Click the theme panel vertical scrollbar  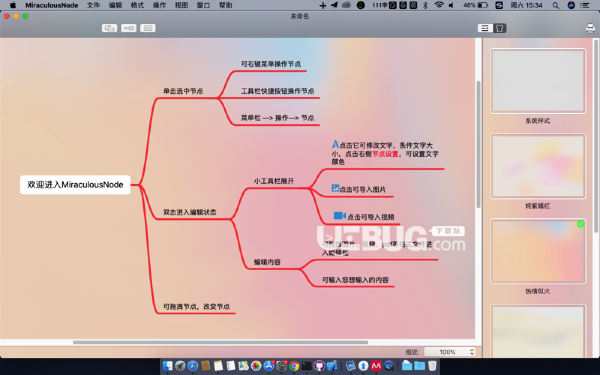click(596, 135)
